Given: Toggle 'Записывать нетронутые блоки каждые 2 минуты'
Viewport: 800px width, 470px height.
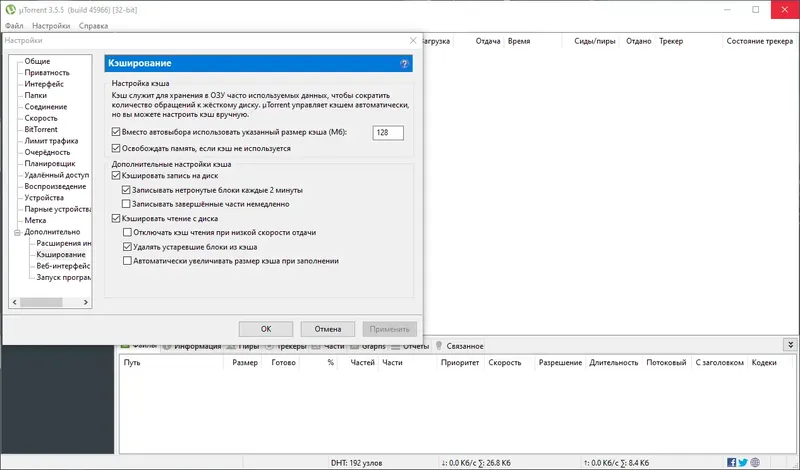Looking at the screenshot, I should pyautogui.click(x=126, y=190).
